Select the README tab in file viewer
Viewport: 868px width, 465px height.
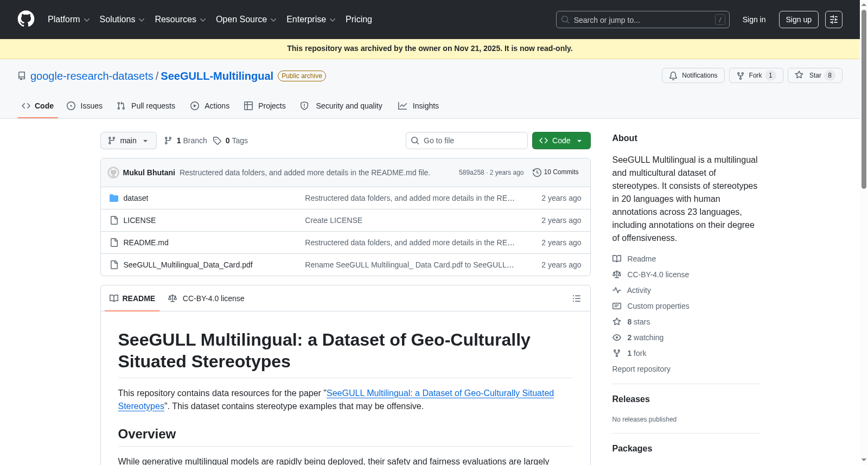[132, 298]
